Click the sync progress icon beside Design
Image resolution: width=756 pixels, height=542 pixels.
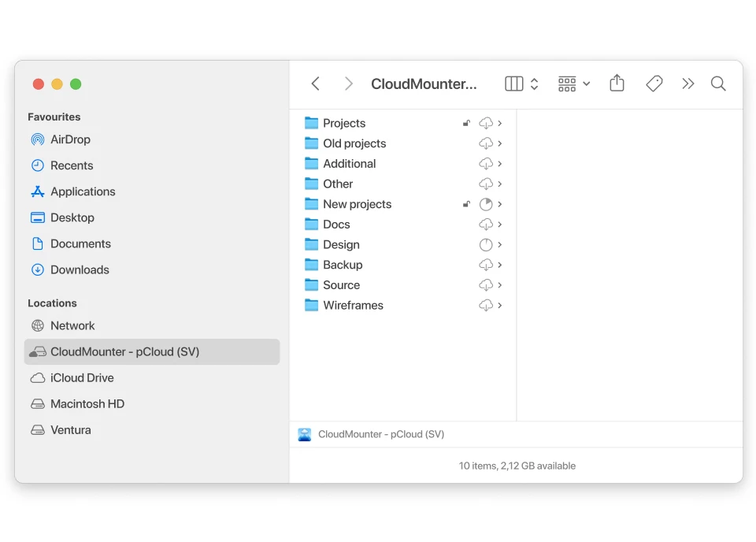486,245
